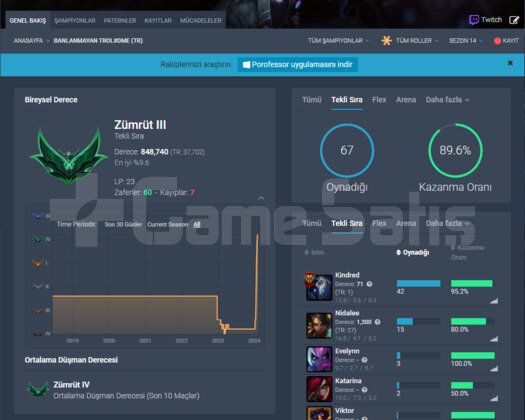Open the Nidalee champion name link
Viewport: 525px width, 420px height.
(347, 313)
